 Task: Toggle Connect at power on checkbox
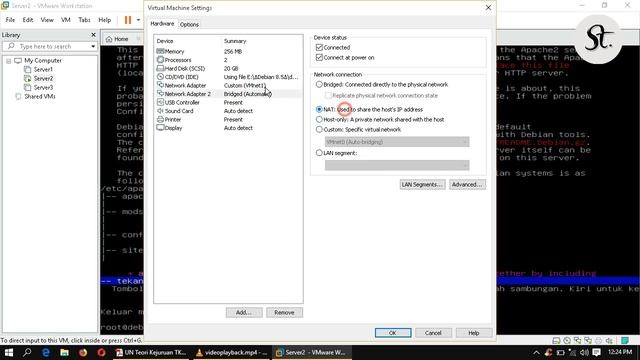(x=319, y=58)
